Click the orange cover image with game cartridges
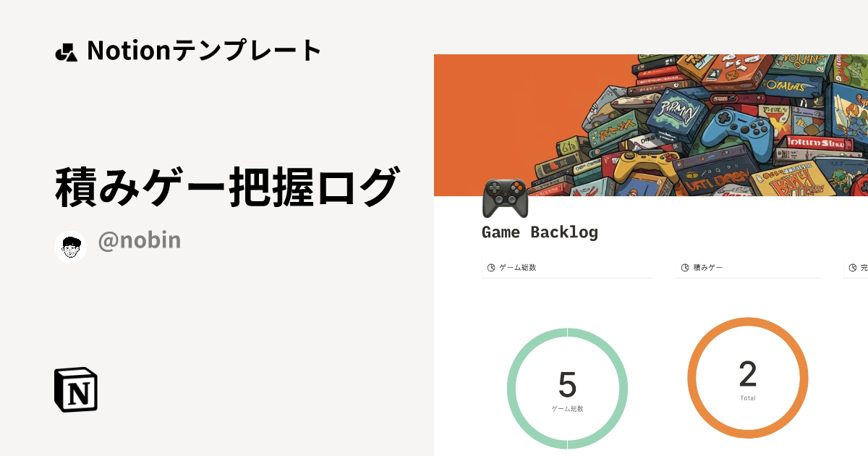Image resolution: width=868 pixels, height=456 pixels. coord(651,123)
